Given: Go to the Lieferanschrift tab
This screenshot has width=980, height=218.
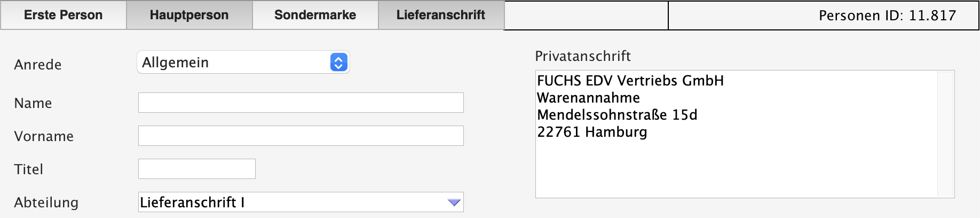Looking at the screenshot, I should point(441,15).
